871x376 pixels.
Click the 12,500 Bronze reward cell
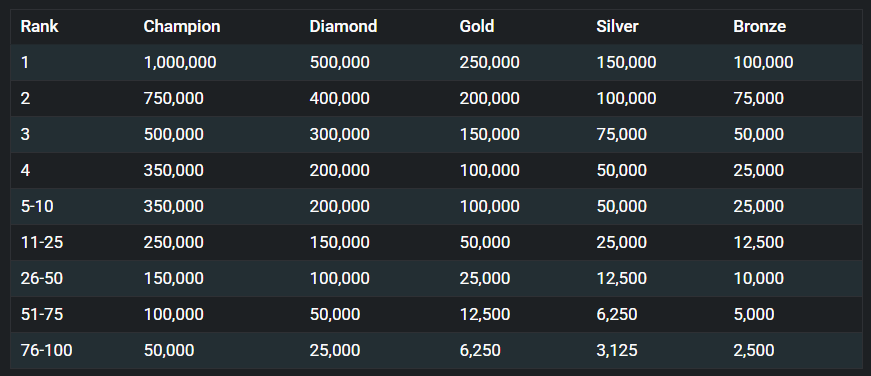(759, 242)
